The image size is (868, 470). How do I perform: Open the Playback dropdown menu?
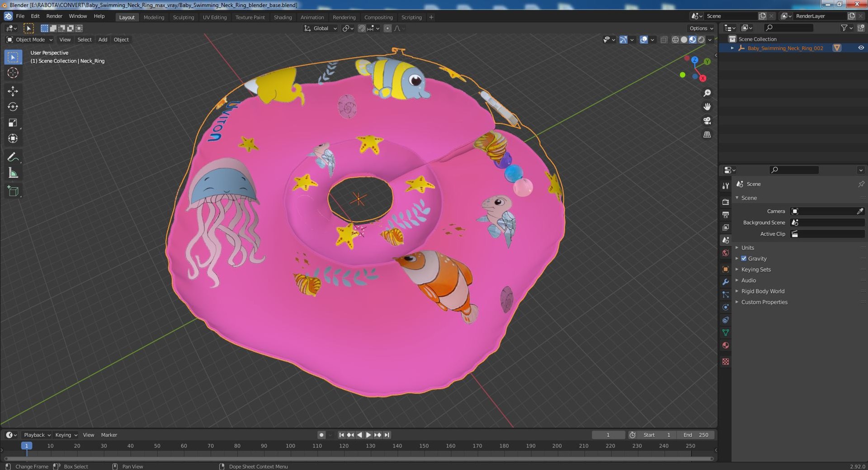37,435
